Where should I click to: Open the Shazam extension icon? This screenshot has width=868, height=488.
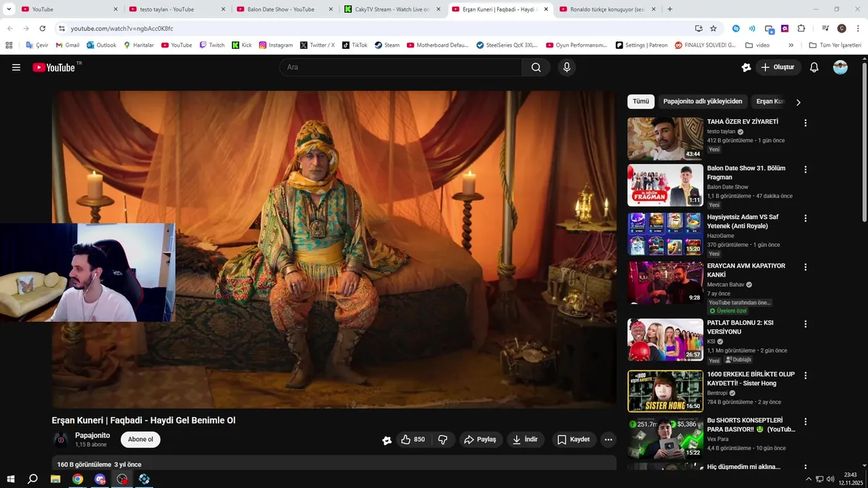736,28
